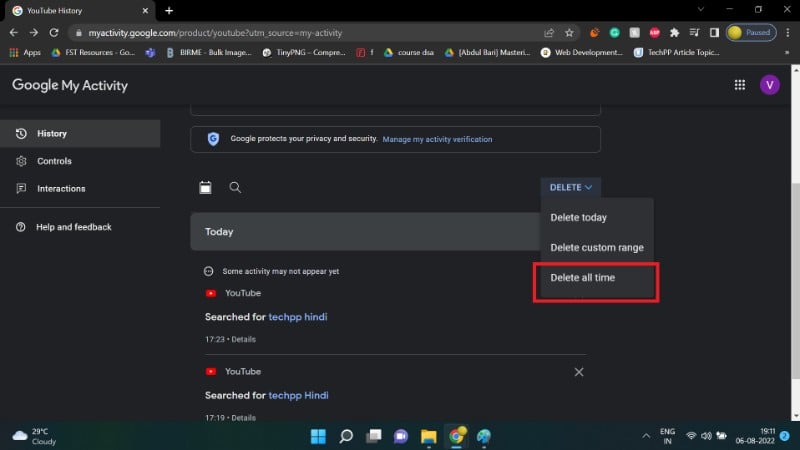
Task: Open a new browser tab with plus
Action: click(169, 11)
